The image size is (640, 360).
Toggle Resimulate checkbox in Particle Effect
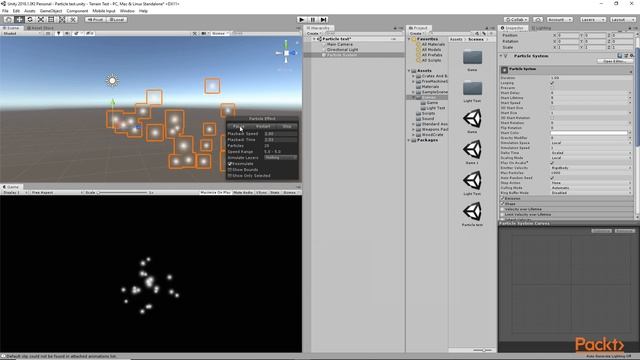[230, 164]
